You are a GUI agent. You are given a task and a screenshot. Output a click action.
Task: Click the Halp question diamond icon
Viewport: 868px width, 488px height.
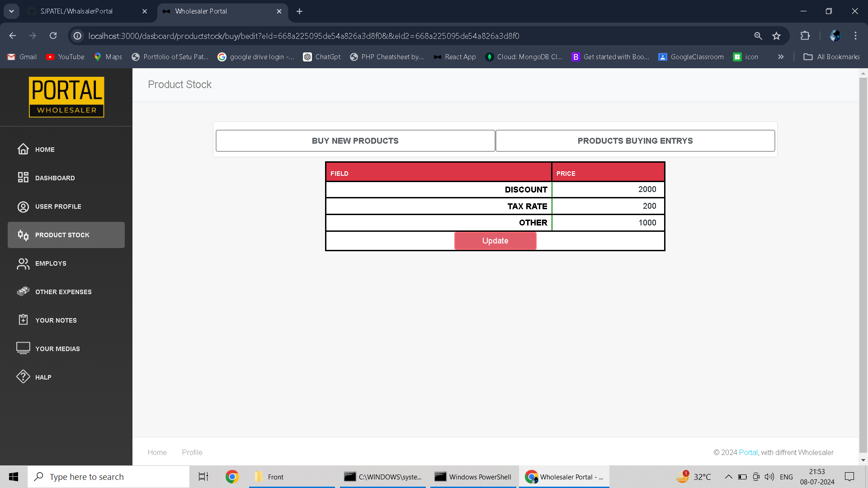click(23, 376)
